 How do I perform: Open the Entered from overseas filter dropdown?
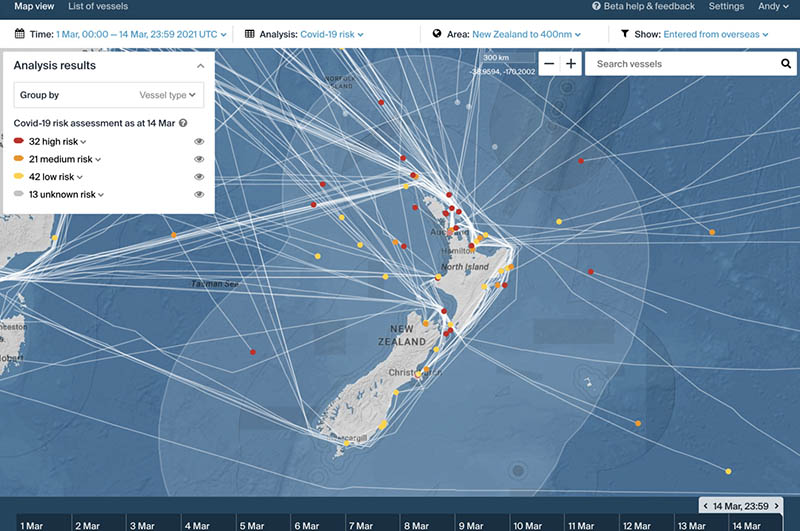pos(716,34)
